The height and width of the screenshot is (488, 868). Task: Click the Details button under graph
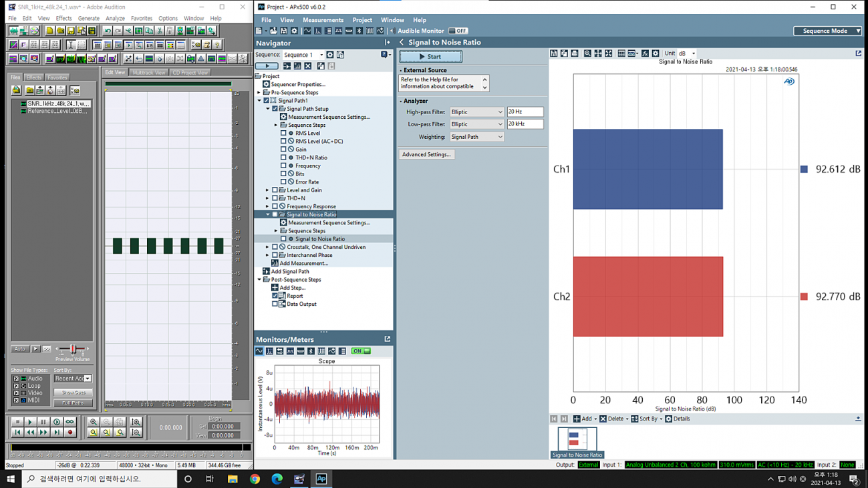(678, 419)
